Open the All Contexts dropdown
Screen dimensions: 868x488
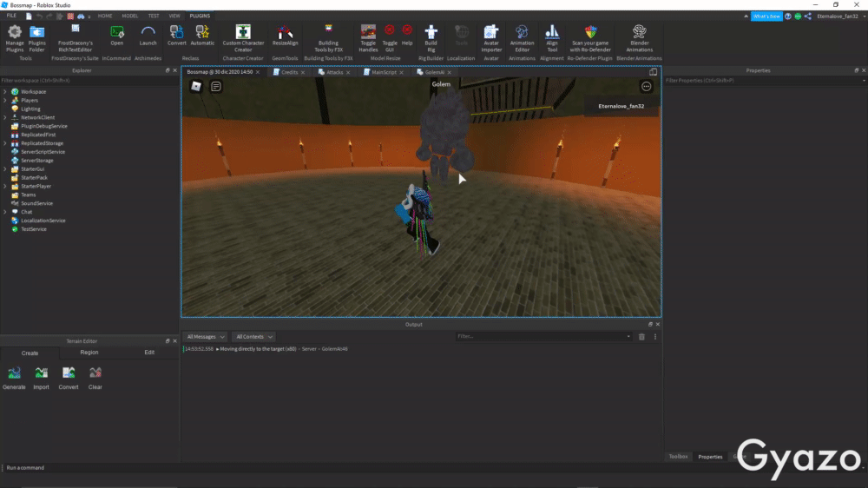tap(253, 337)
